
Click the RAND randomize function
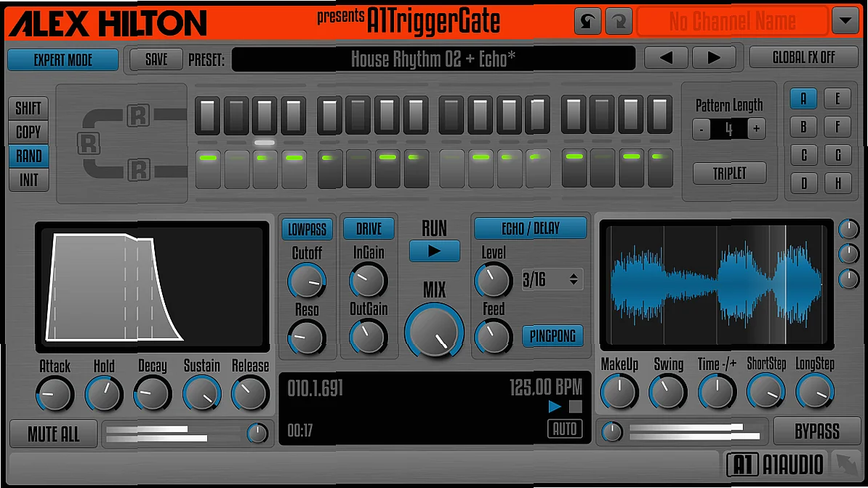pos(28,156)
